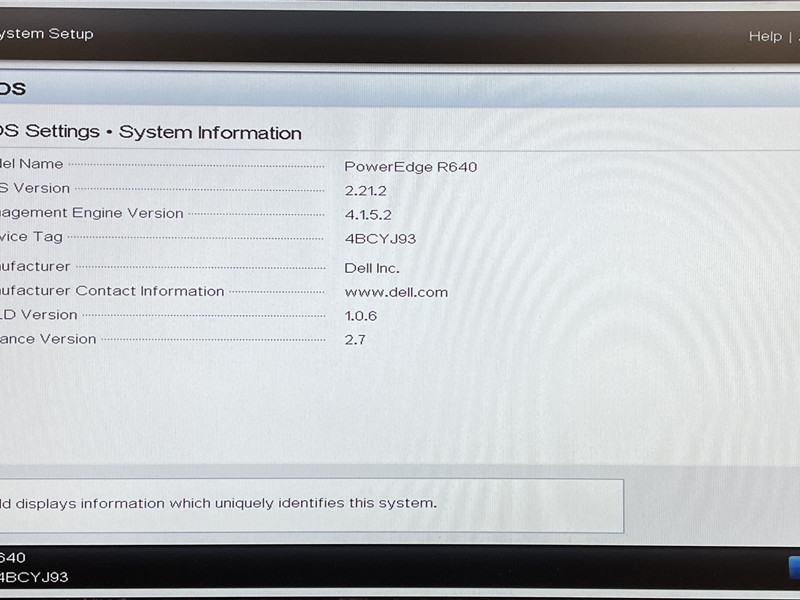Select the System Setup header title
The height and width of the screenshot is (600, 800).
pyautogui.click(x=46, y=34)
